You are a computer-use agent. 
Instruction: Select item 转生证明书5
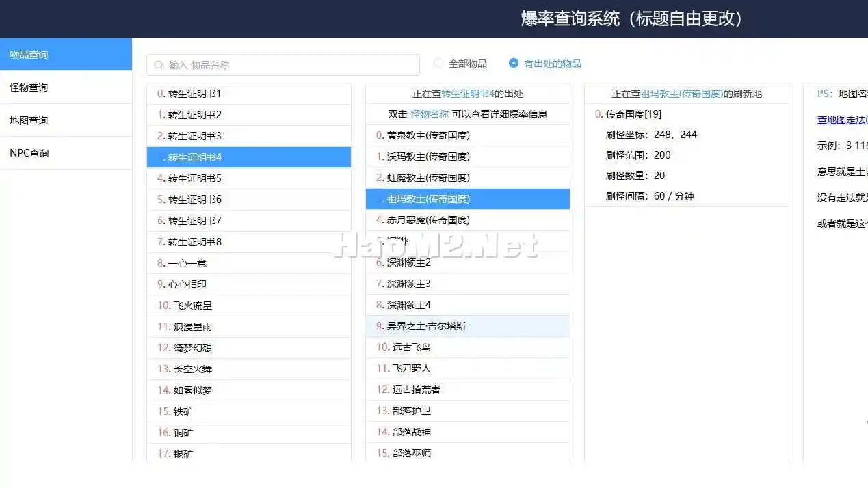pyautogui.click(x=249, y=178)
